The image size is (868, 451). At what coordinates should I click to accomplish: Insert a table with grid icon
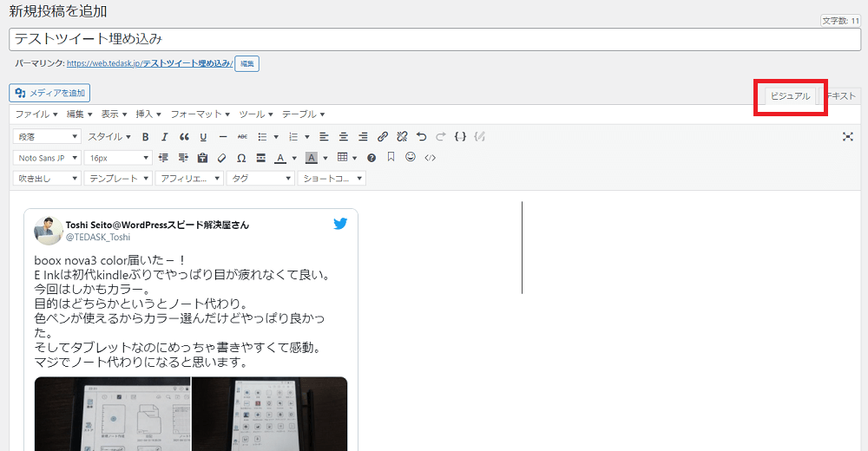click(343, 158)
